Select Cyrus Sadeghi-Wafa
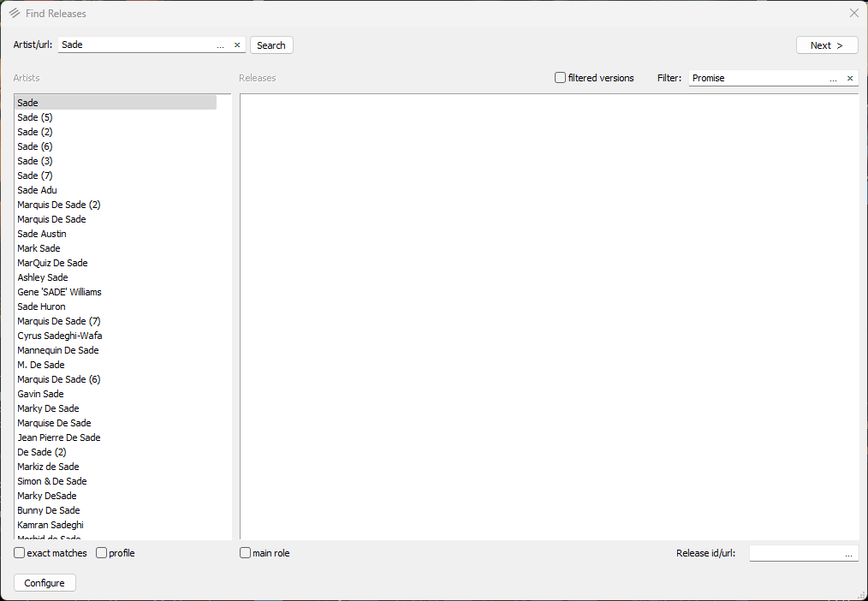The height and width of the screenshot is (601, 868). [x=116, y=336]
